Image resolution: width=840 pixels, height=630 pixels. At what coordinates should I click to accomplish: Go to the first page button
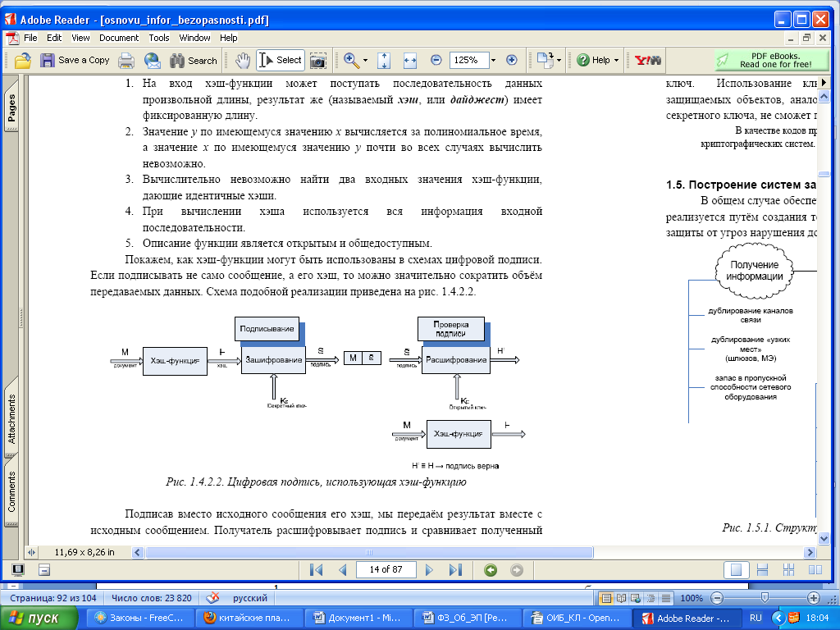(x=316, y=569)
